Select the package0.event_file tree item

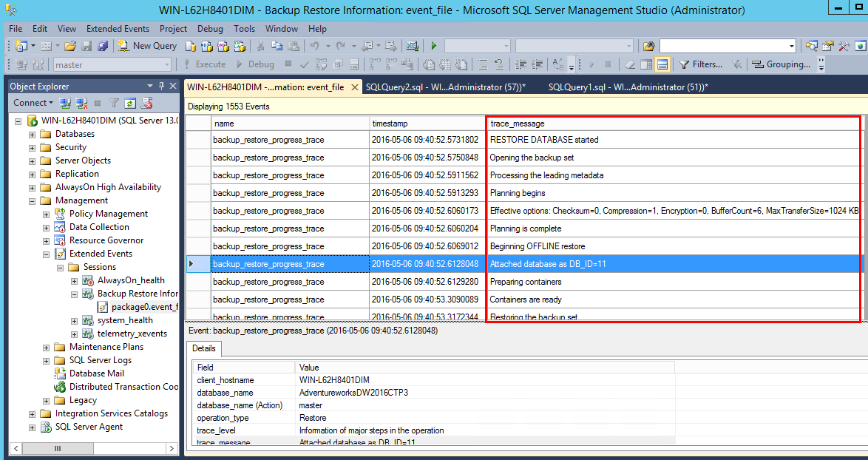(144, 307)
